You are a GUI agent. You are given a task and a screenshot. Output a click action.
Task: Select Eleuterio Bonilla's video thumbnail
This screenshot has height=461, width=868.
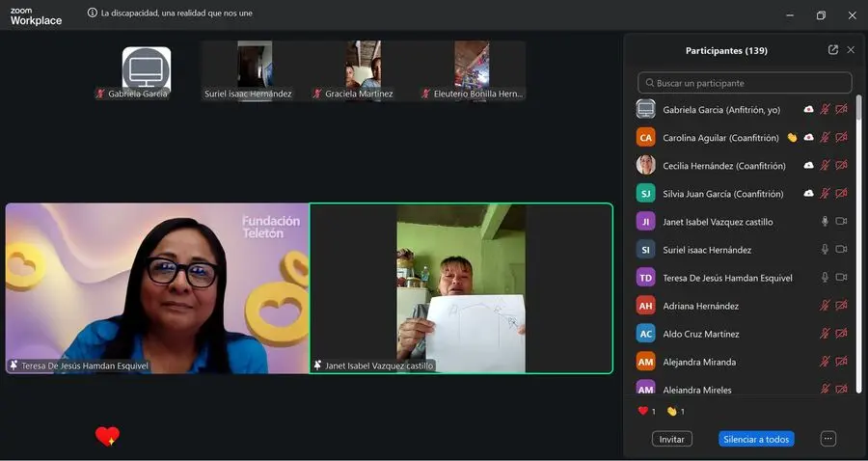(472, 70)
